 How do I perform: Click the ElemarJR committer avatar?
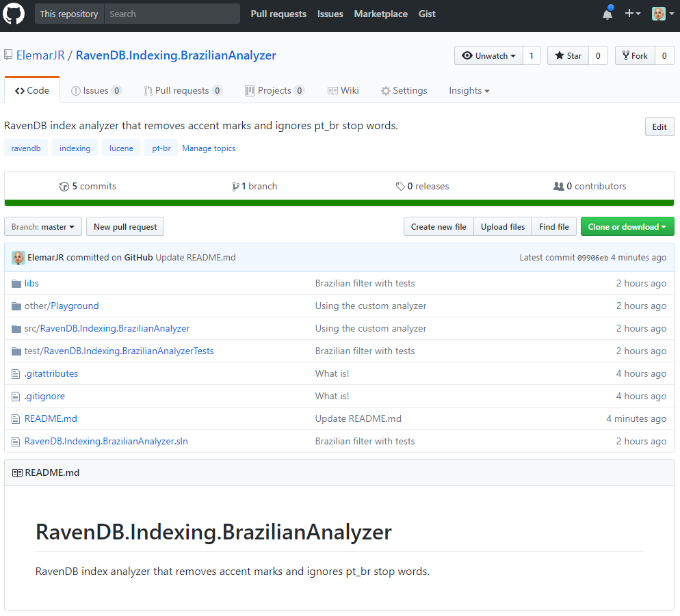click(x=18, y=258)
